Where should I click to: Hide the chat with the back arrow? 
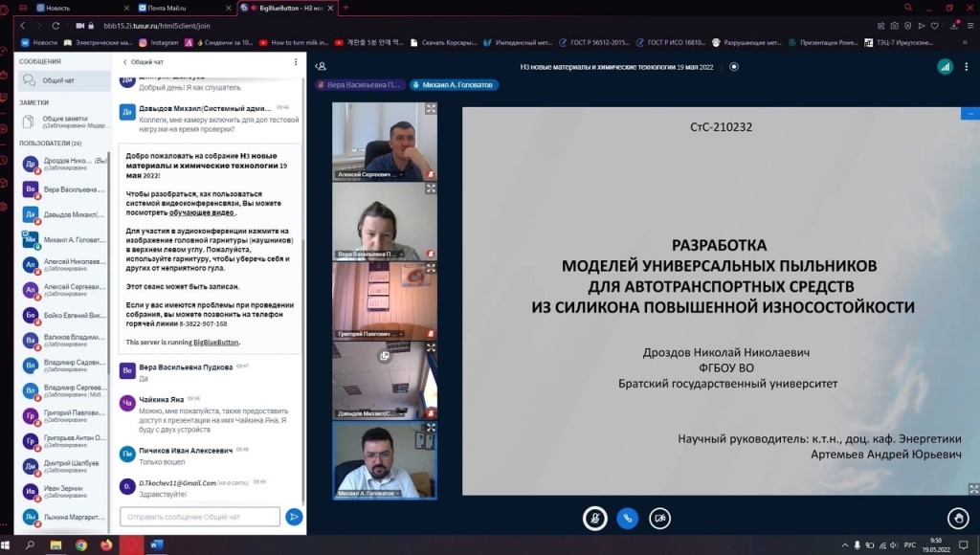pos(125,62)
